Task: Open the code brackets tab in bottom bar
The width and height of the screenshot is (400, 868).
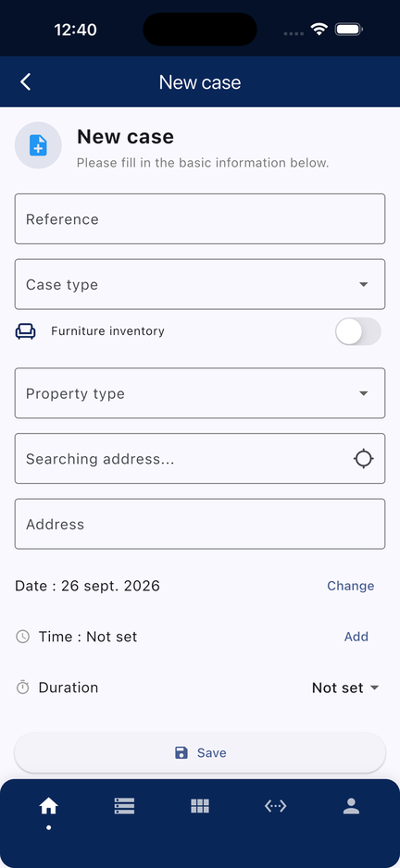Action: tap(275, 806)
